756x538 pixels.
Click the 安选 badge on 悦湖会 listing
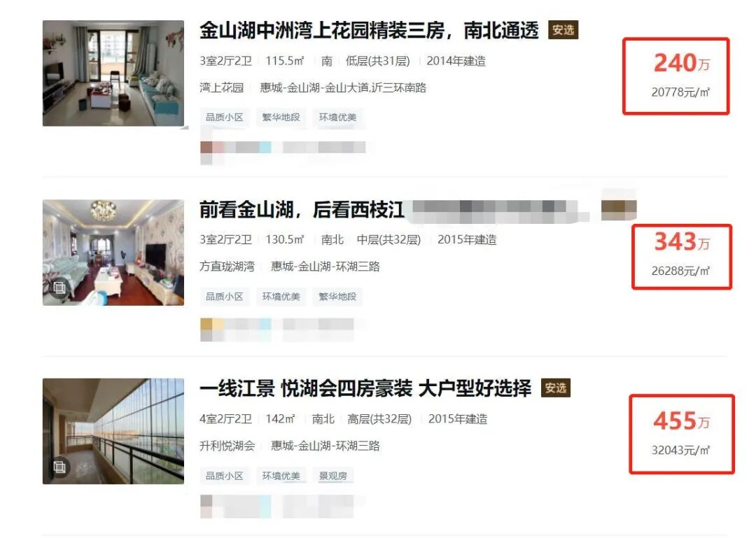tap(555, 388)
